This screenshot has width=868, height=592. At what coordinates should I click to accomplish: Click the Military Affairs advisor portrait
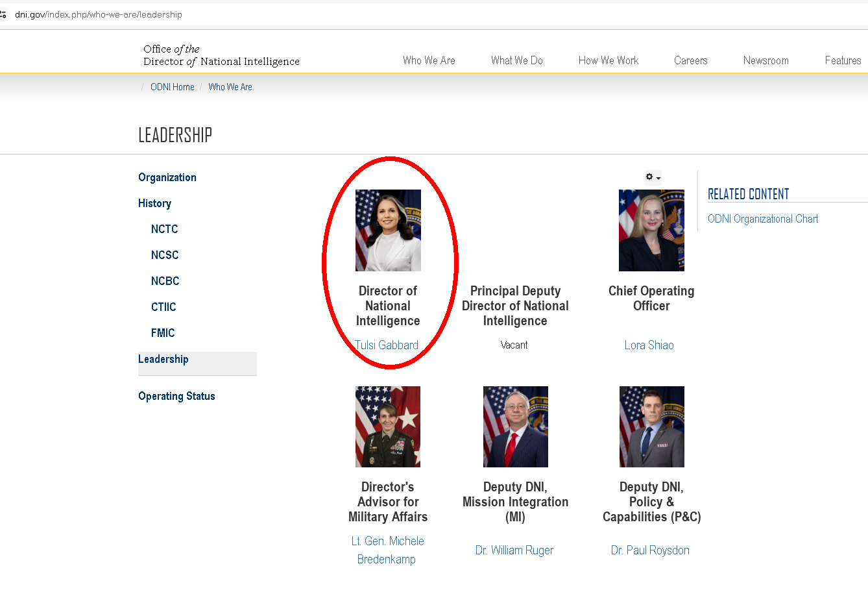click(x=388, y=426)
